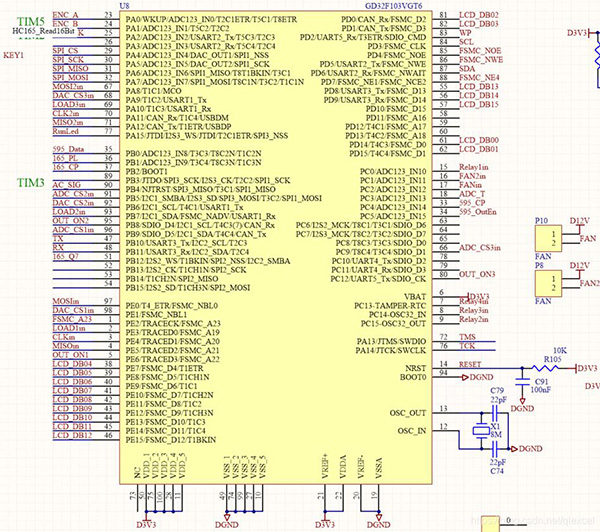Click the HC165_Read16Bit text
Screen dimensions: 600x532
click(x=43, y=31)
